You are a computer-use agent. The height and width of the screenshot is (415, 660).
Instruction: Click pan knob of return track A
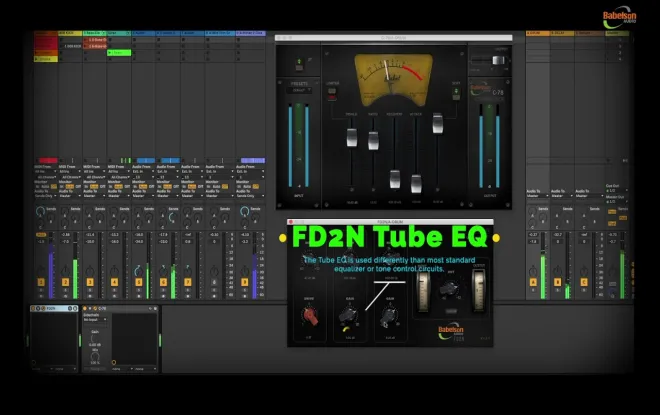click(x=532, y=271)
